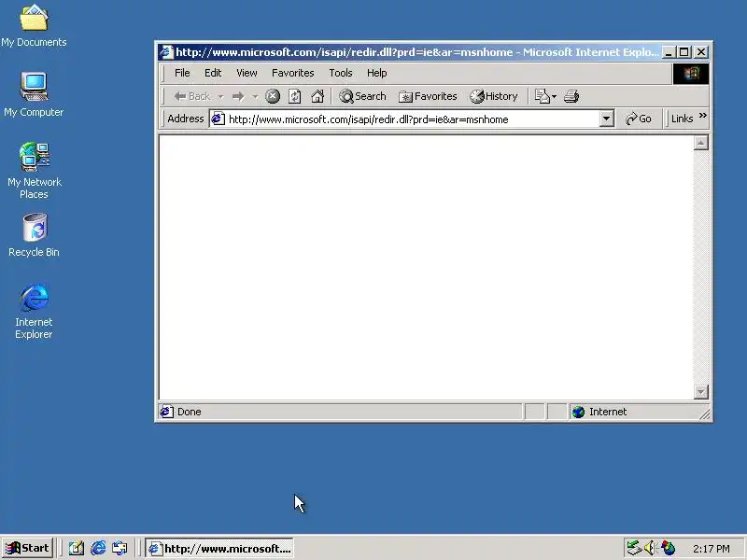The width and height of the screenshot is (747, 560).
Task: Print the page with the printer icon
Action: click(x=571, y=97)
